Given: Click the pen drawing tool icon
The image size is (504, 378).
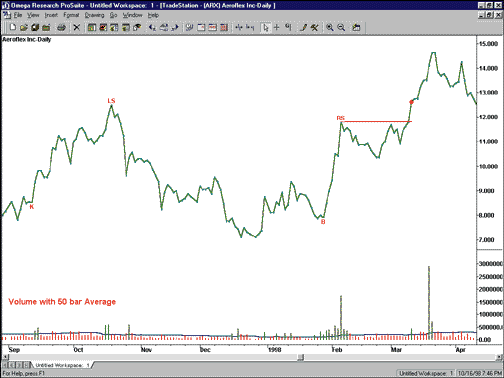Looking at the screenshot, I should pos(303,27).
